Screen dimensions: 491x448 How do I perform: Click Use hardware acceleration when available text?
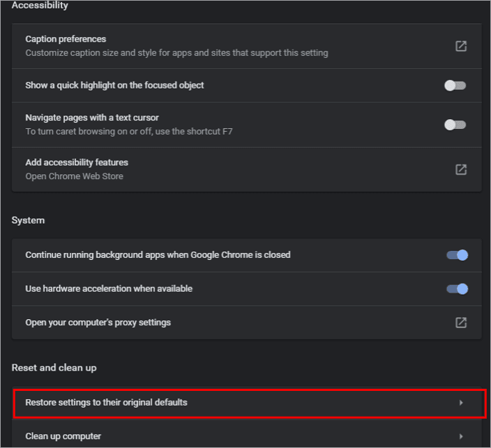pos(109,288)
